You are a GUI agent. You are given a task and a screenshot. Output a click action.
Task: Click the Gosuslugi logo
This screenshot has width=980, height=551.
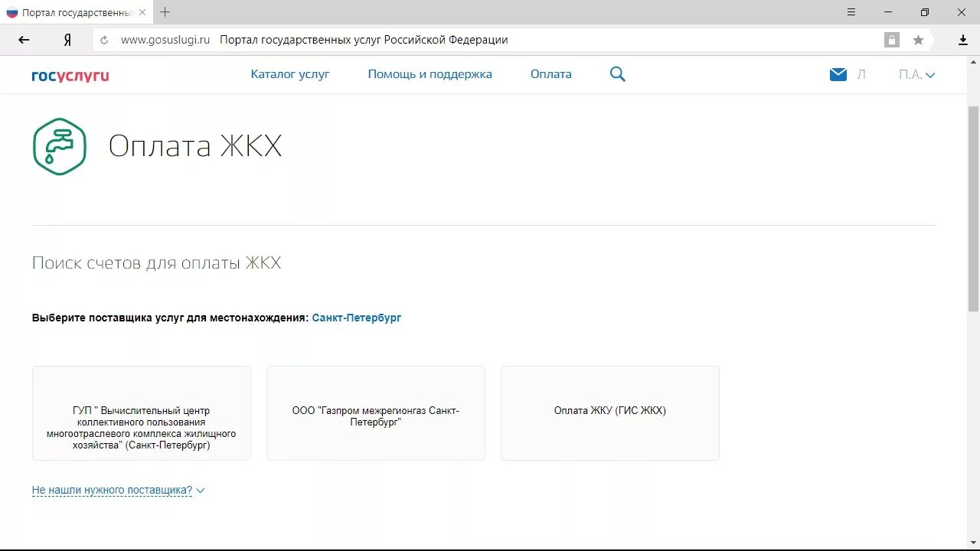[70, 75]
